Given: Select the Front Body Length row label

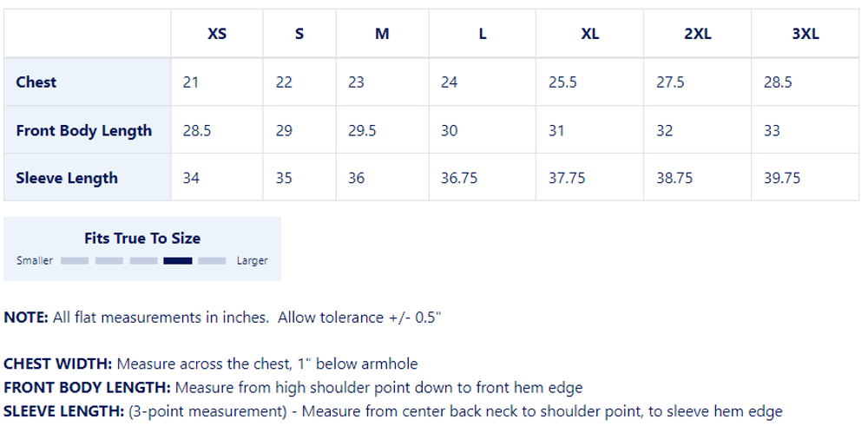Looking at the screenshot, I should 84,131.
